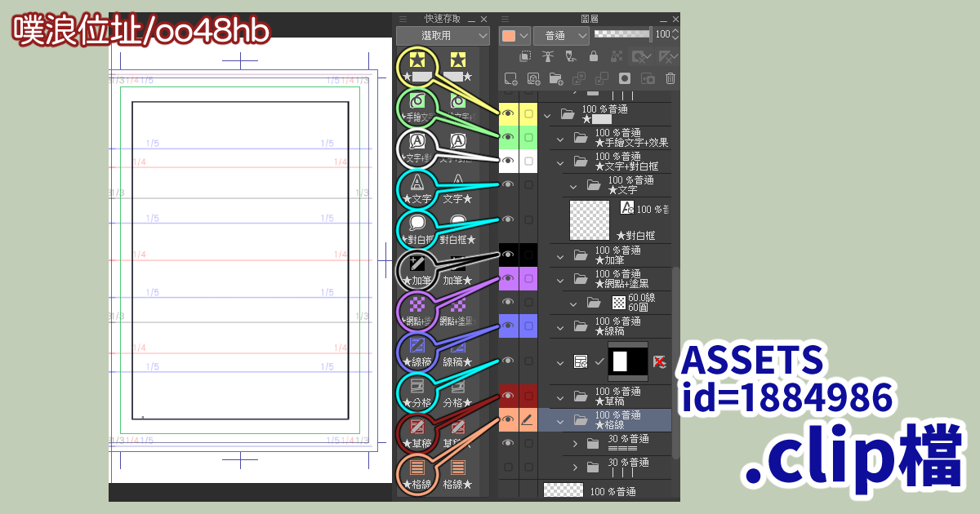The image size is (980, 514).
Task: Delete the selected layer with trash icon
Action: (x=670, y=78)
